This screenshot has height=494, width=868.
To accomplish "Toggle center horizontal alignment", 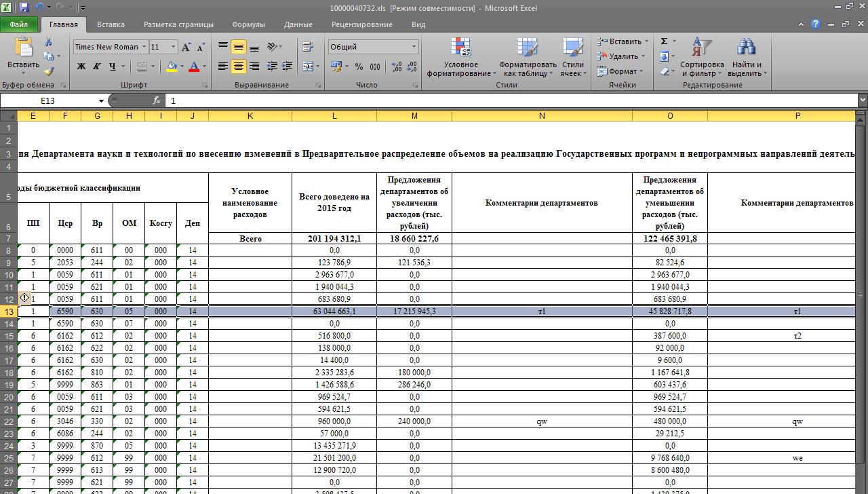I will [239, 66].
